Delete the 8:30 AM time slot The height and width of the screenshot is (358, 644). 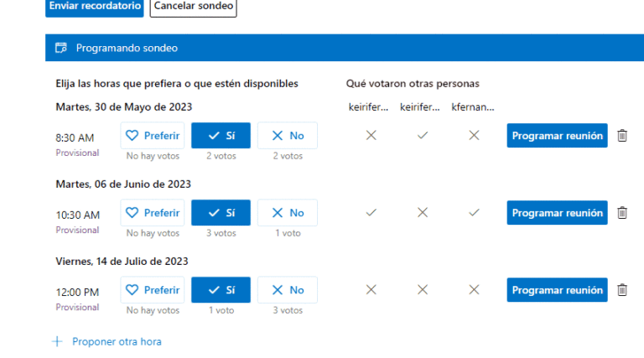point(622,136)
